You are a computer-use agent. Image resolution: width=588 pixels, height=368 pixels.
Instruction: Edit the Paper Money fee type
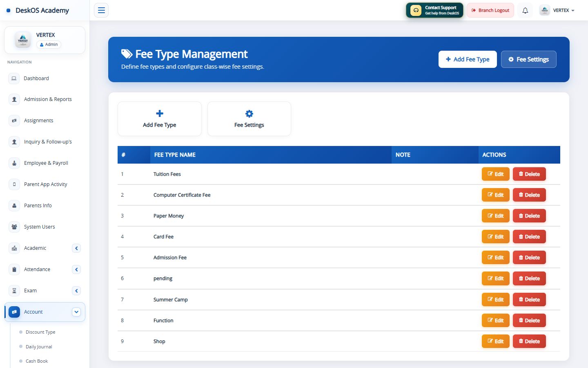click(x=496, y=216)
